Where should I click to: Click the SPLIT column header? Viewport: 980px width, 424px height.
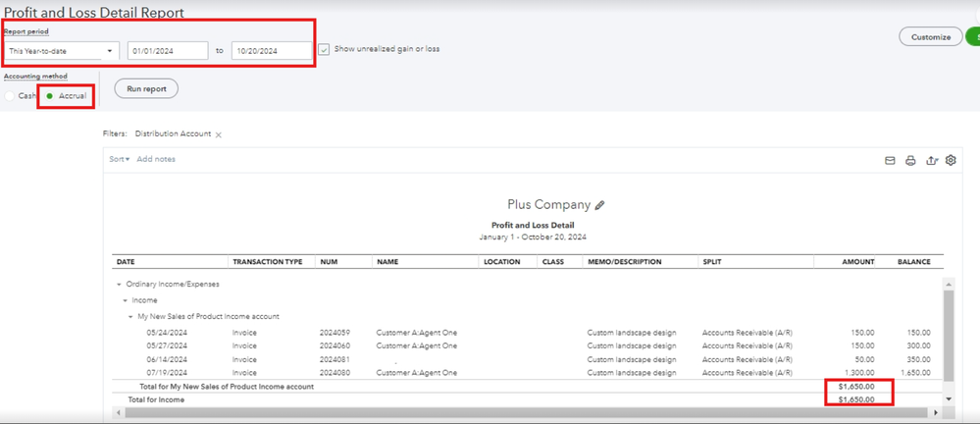click(711, 262)
